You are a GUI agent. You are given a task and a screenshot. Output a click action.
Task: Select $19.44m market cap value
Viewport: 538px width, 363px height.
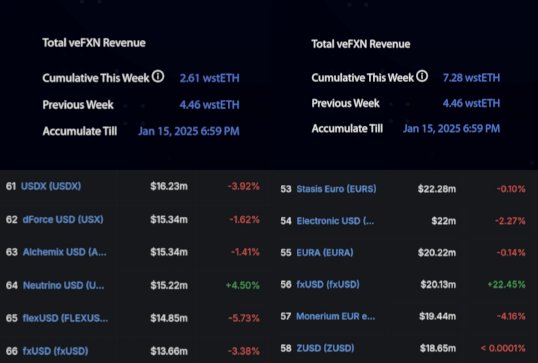tap(437, 316)
